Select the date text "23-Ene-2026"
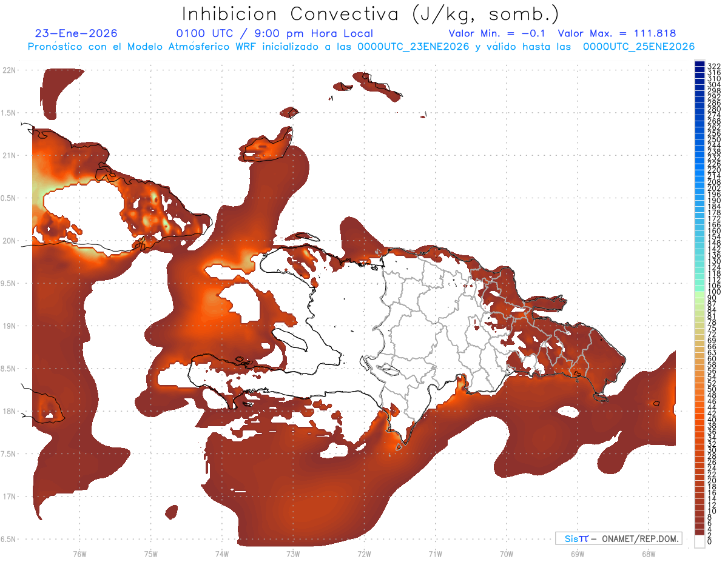Image resolution: width=728 pixels, height=562 pixels. [76, 33]
